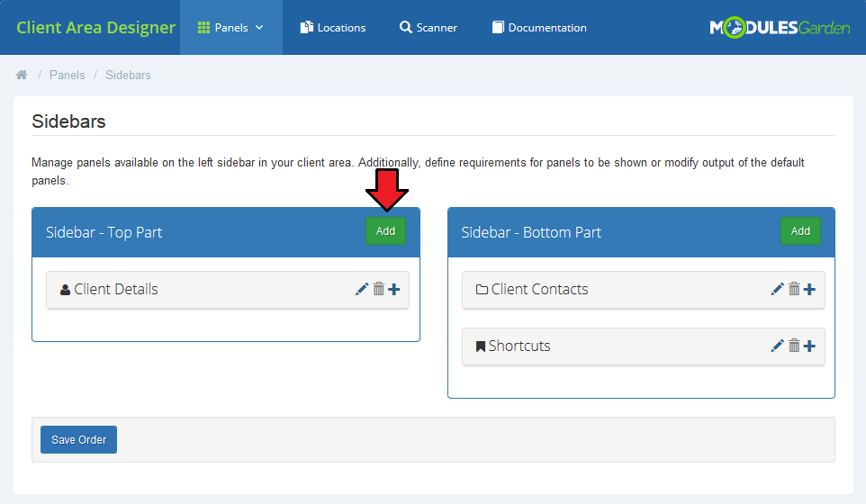Open the Scanner page
Screen dimensions: 866x504
coord(428,28)
